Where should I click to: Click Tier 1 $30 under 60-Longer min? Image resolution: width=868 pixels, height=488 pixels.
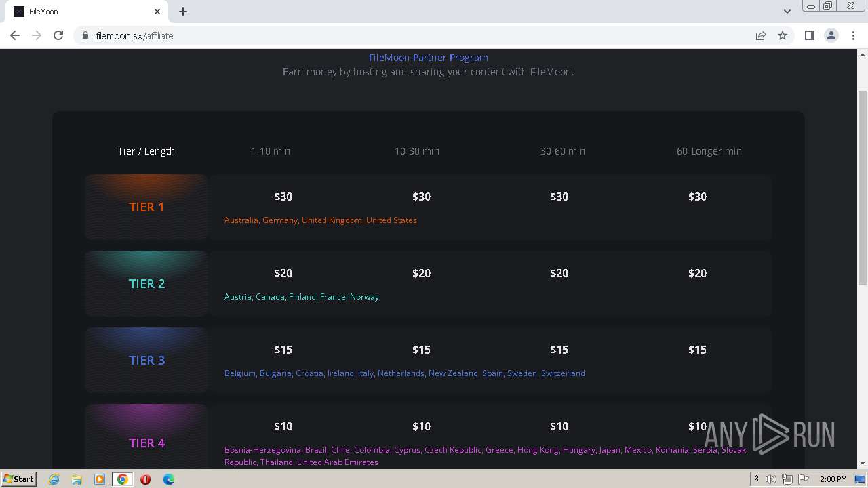point(698,197)
